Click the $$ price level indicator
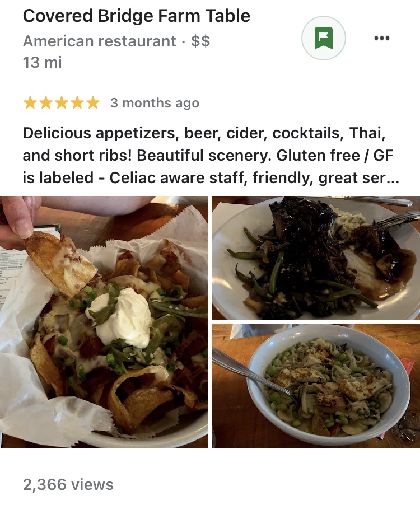Viewport: 420px width, 505px height. point(200,41)
